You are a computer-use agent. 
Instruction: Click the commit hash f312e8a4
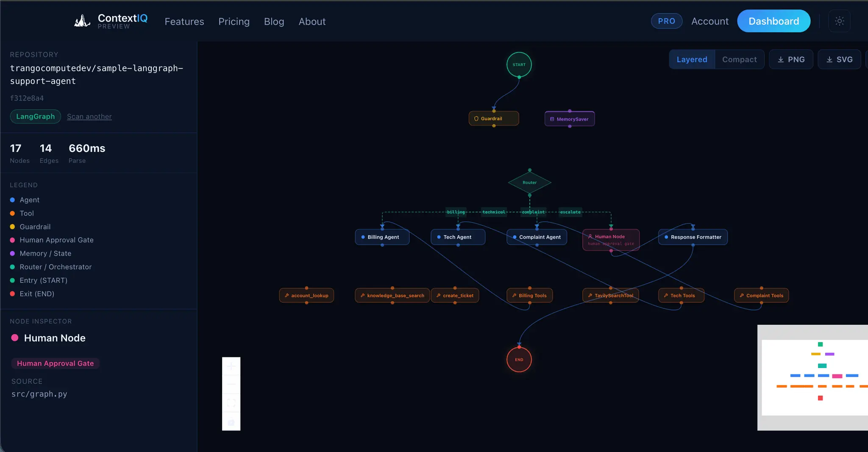(x=27, y=98)
